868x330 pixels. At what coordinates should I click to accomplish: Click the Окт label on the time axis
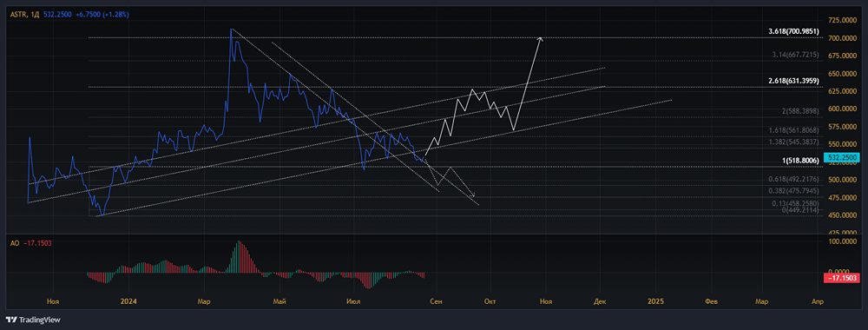tap(490, 301)
